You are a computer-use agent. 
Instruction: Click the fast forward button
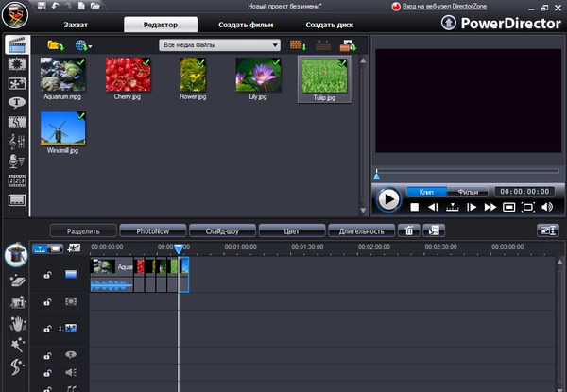tap(490, 207)
